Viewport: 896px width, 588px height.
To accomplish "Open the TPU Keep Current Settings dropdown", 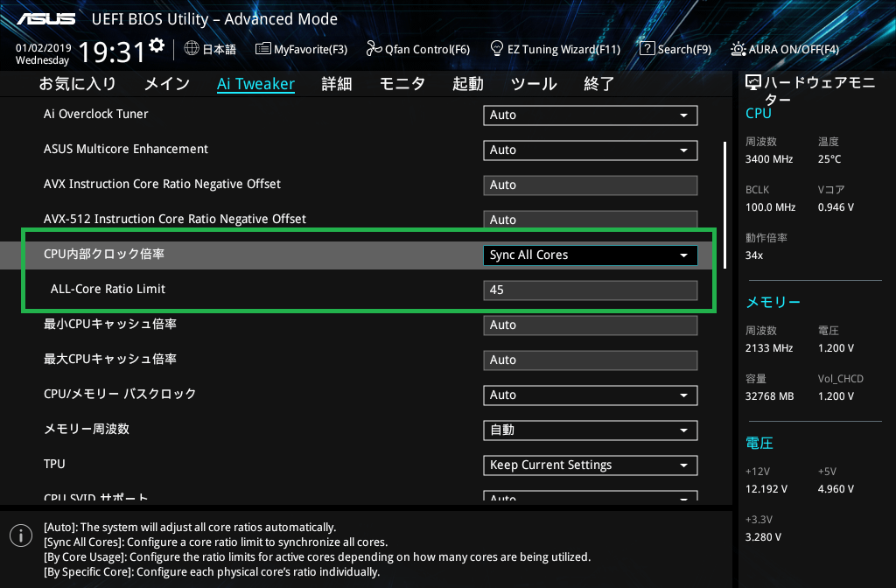I will click(591, 465).
